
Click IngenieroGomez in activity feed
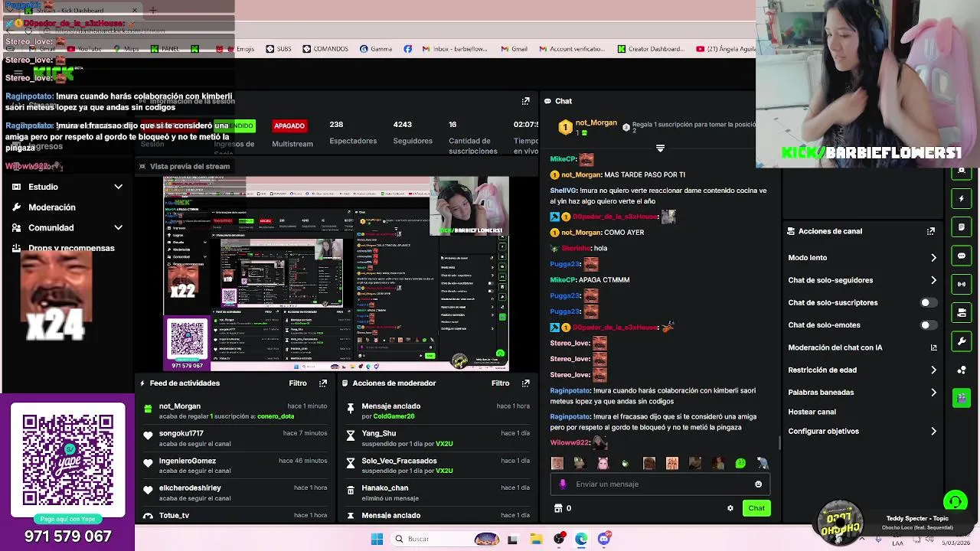tap(188, 461)
